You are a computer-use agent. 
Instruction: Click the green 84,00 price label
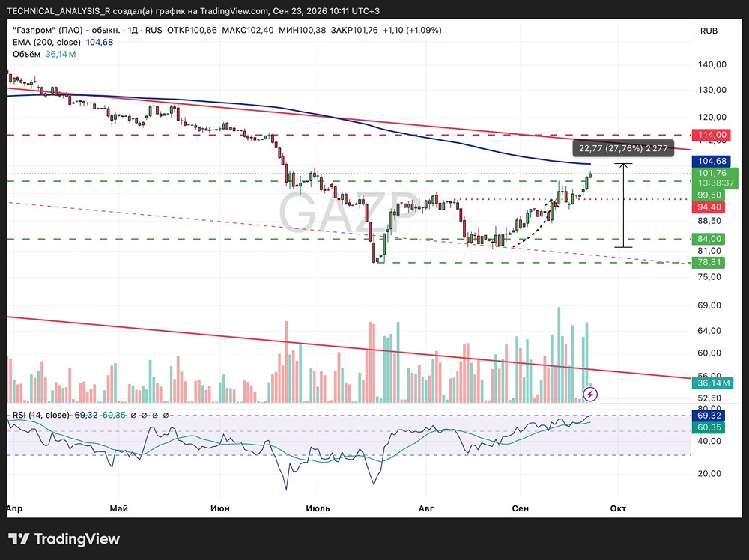coord(709,239)
